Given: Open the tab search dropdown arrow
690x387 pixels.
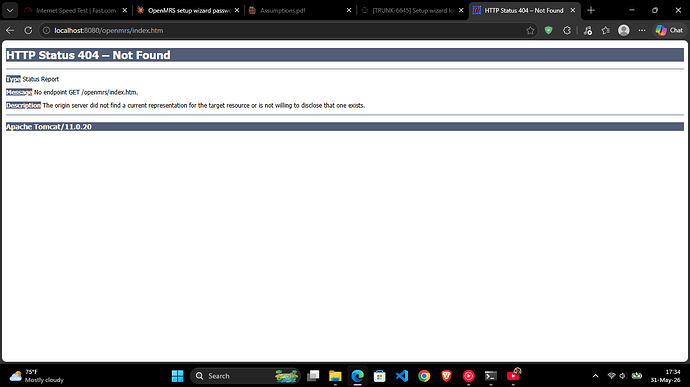Looking at the screenshot, I should (x=10, y=10).
